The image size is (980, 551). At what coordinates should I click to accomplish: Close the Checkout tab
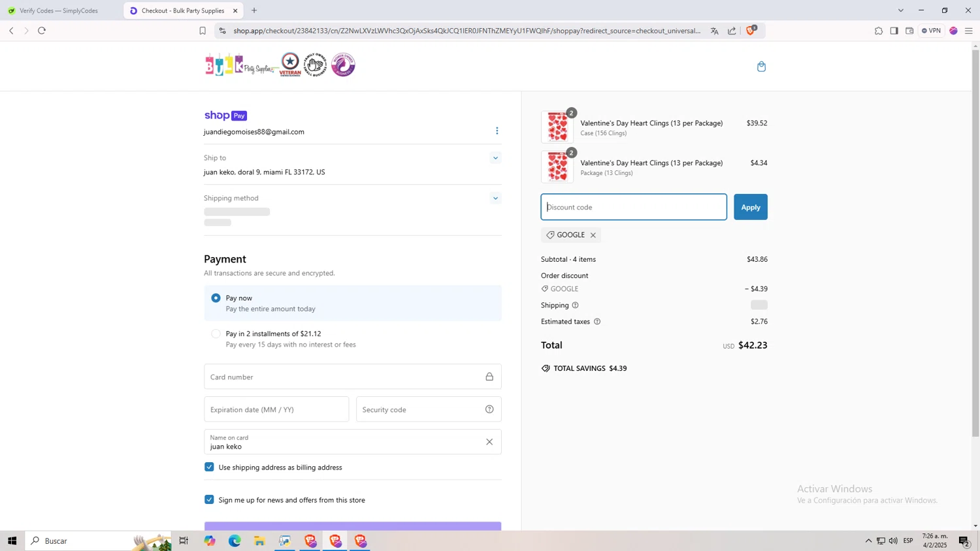point(235,10)
